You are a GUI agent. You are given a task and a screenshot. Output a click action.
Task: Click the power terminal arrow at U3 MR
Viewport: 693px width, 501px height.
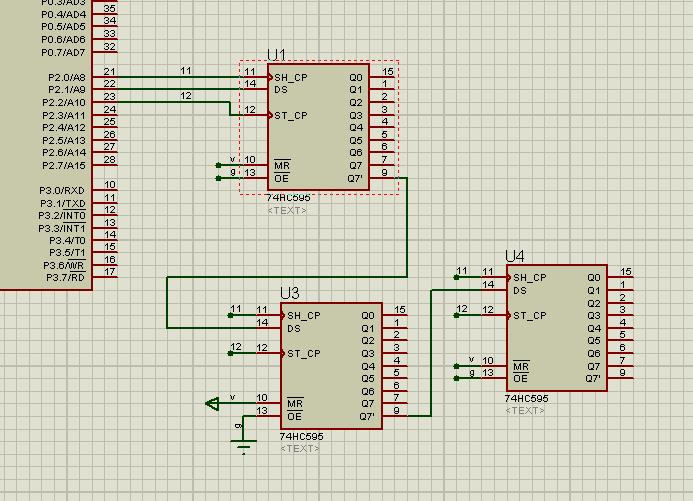[x=213, y=403]
